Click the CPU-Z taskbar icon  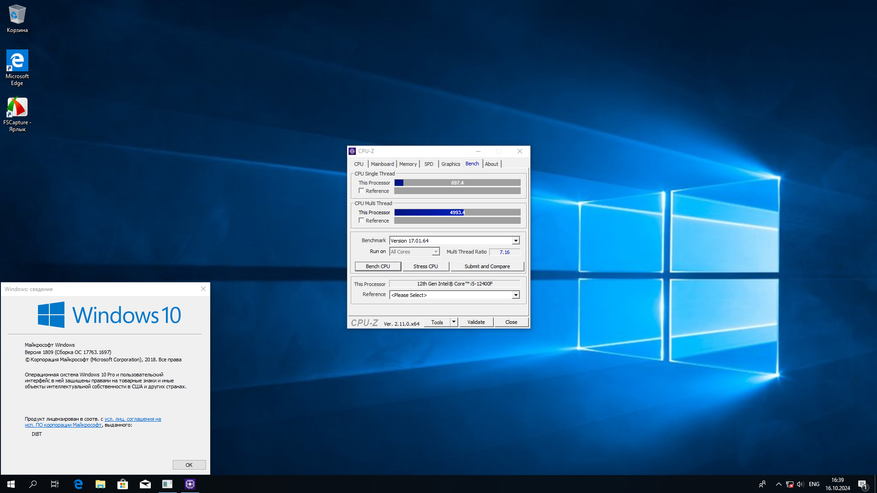(189, 484)
